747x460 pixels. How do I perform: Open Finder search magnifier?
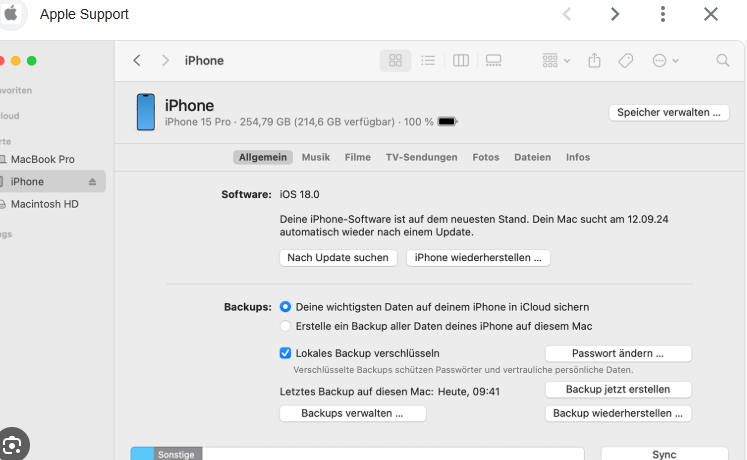click(722, 61)
